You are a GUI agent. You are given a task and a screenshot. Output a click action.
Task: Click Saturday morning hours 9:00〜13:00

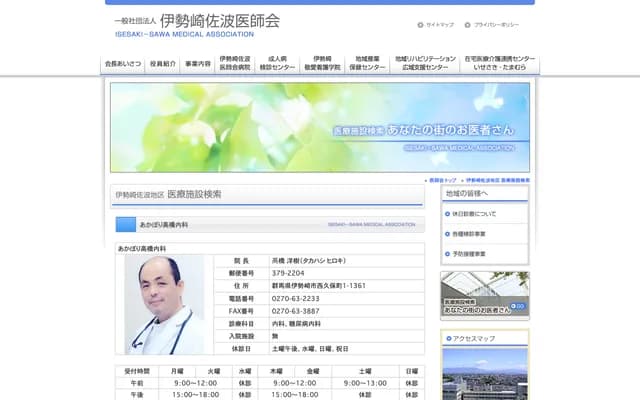pyautogui.click(x=365, y=383)
